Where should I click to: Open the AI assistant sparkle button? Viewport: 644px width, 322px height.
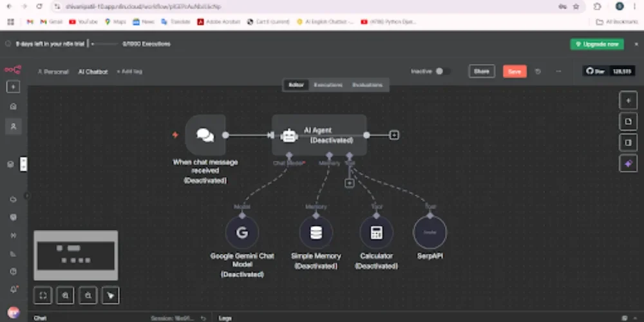[629, 164]
